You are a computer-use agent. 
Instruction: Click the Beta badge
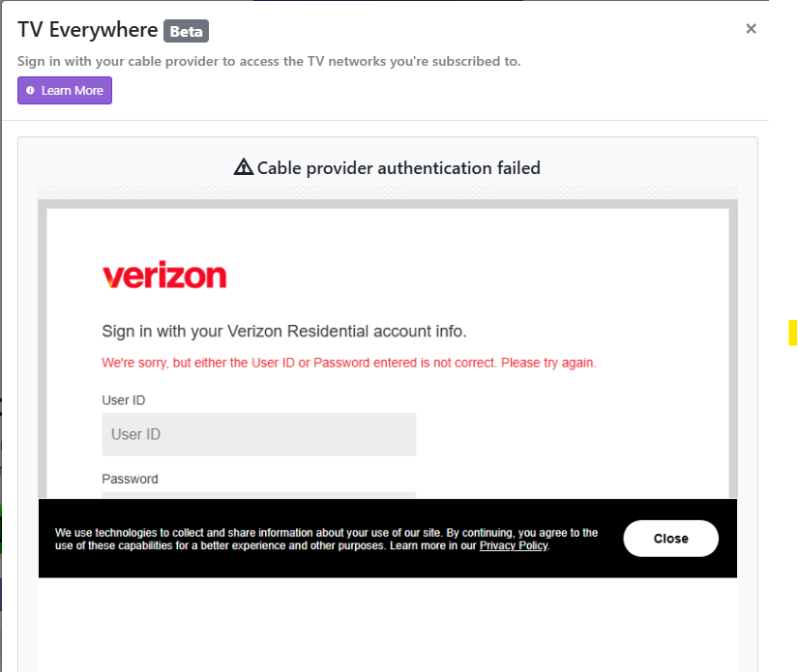click(x=187, y=31)
